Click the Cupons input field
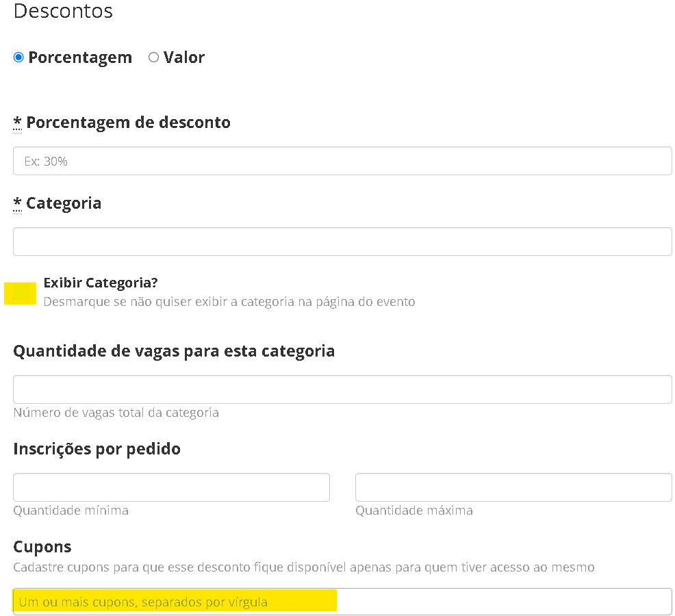The image size is (675, 616). pyautogui.click(x=342, y=602)
